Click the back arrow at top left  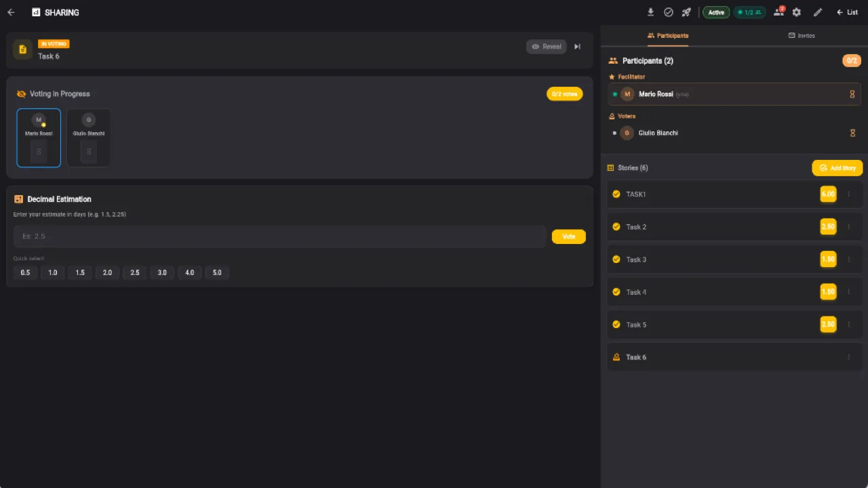[x=11, y=12]
